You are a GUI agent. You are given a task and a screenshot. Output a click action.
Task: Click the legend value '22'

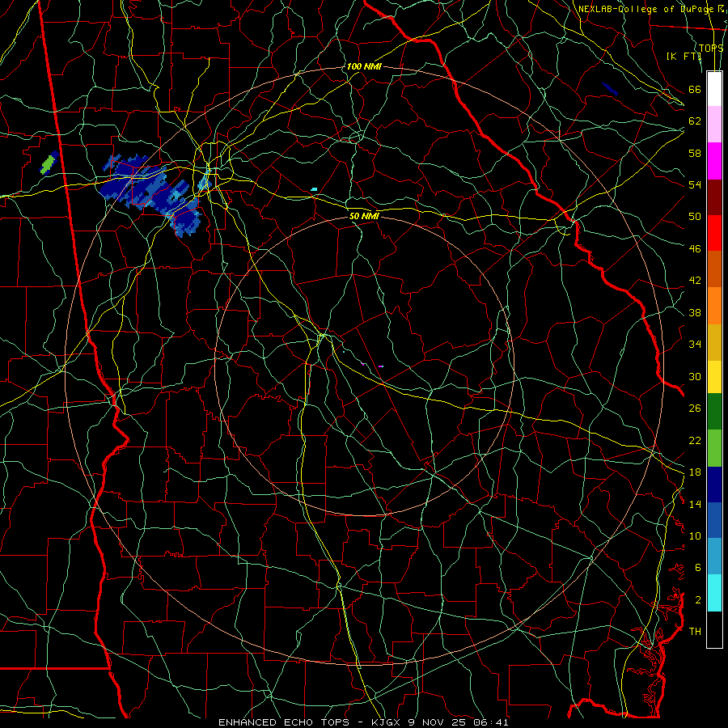point(695,441)
